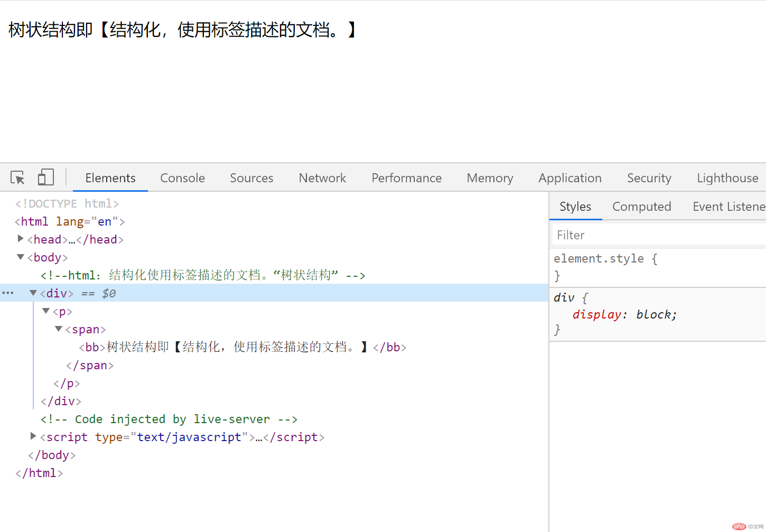Click the element.style rule selector

(x=599, y=258)
